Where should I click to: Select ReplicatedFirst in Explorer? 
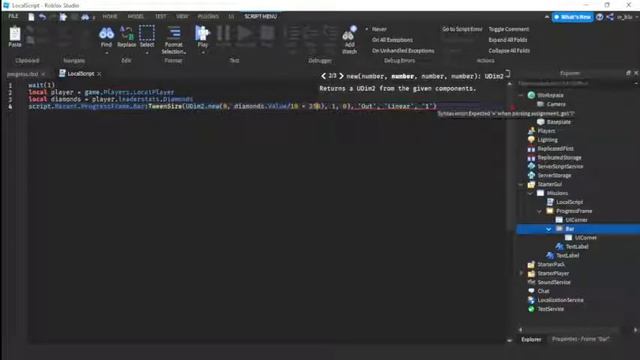pos(555,149)
